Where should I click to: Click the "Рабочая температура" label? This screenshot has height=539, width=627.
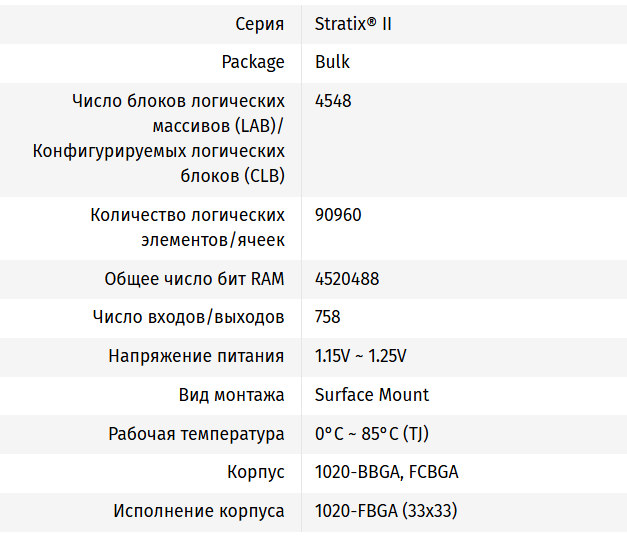click(196, 434)
